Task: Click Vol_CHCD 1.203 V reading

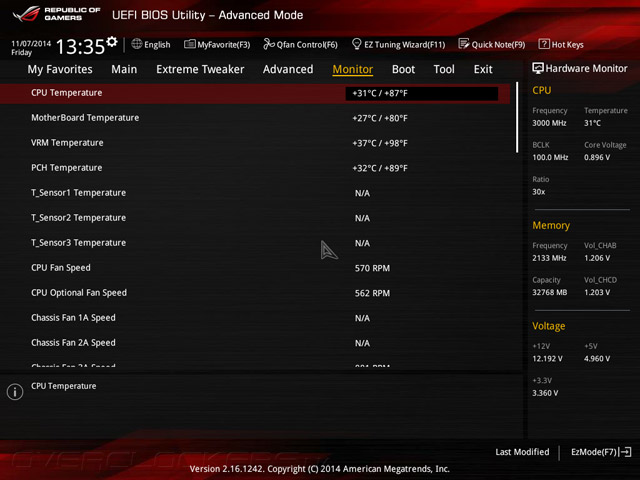Action: [x=597, y=292]
